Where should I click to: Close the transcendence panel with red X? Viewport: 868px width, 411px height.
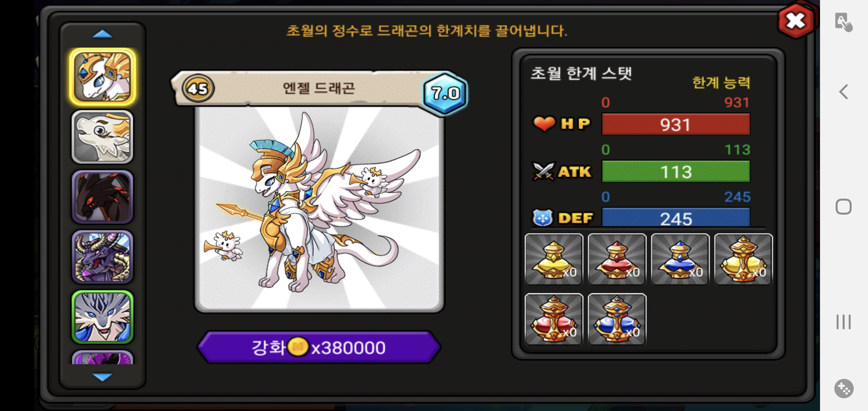coord(796,21)
